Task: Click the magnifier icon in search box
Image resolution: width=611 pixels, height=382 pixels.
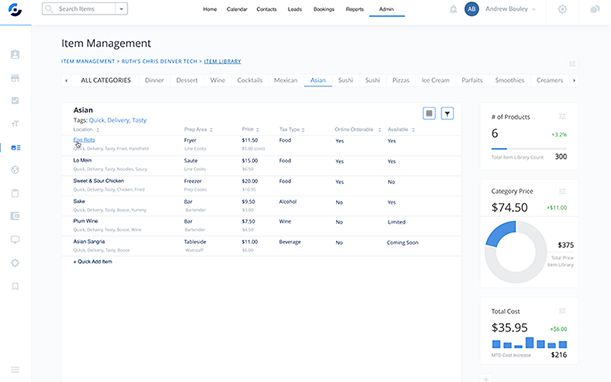Action: point(49,9)
